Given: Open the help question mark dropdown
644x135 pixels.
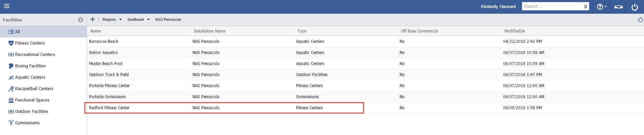Looking at the screenshot, I should coord(601,7).
